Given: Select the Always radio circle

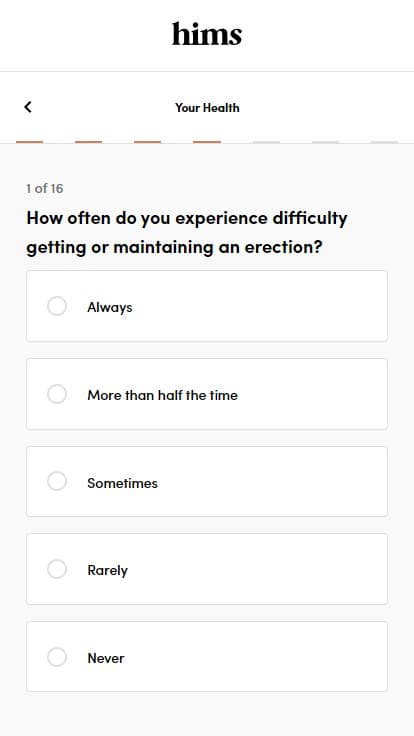Looking at the screenshot, I should pos(57,306).
